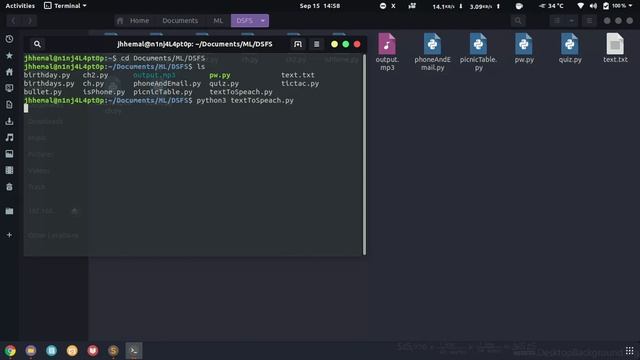Click Wi-Fi indicator in top bar
The width and height of the screenshot is (640, 360).
pyautogui.click(x=580, y=6)
